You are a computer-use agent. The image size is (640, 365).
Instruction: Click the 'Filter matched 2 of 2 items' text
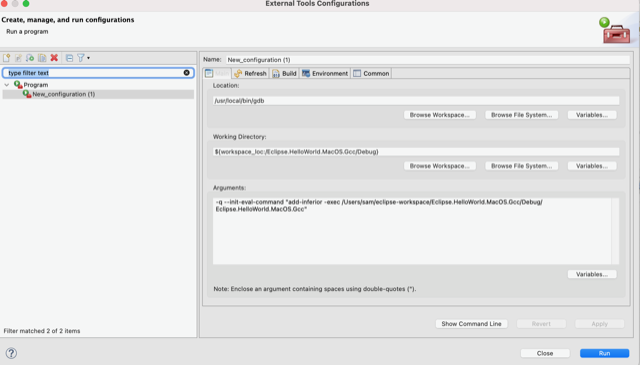[x=42, y=331]
